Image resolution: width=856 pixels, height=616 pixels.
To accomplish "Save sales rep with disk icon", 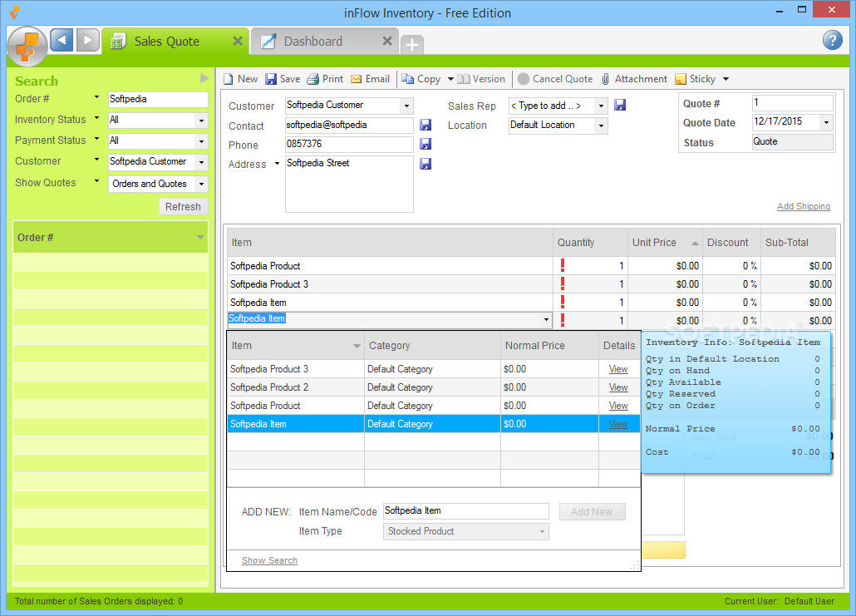I will click(x=620, y=105).
